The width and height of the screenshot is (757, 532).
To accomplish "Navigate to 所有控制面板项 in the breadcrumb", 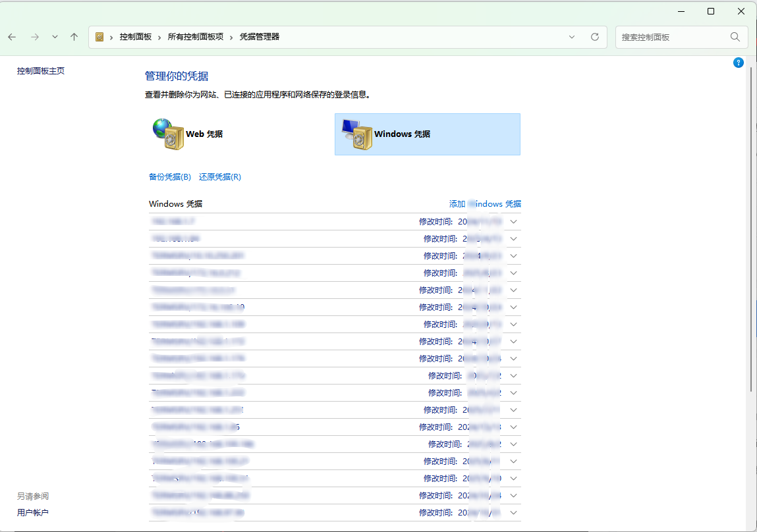I will point(196,37).
